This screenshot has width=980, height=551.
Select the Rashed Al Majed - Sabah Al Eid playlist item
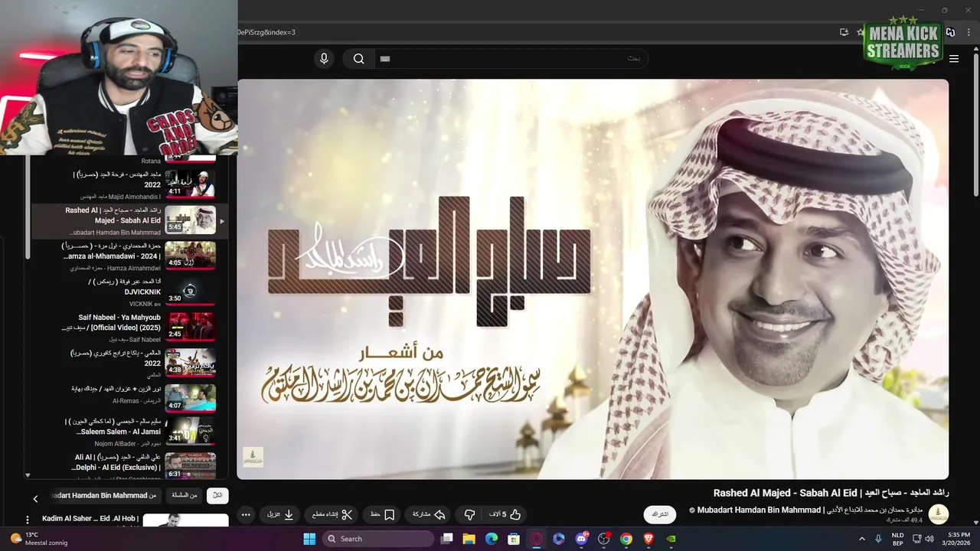(x=129, y=220)
